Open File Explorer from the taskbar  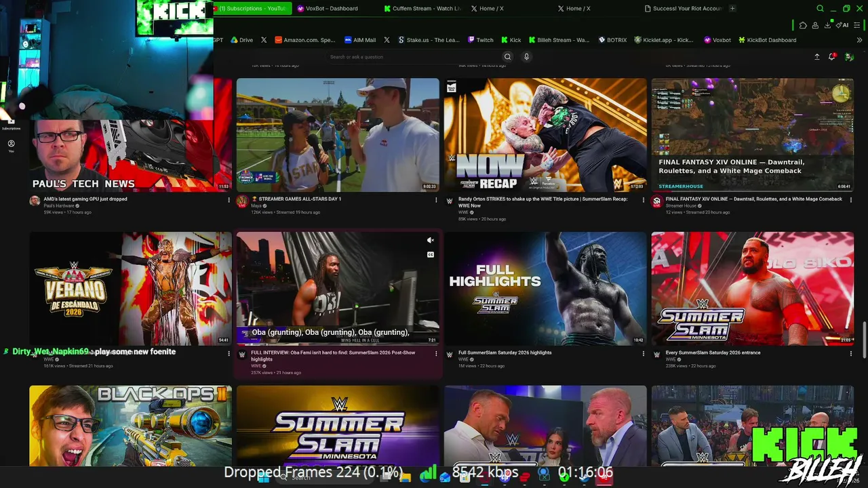pos(406,477)
